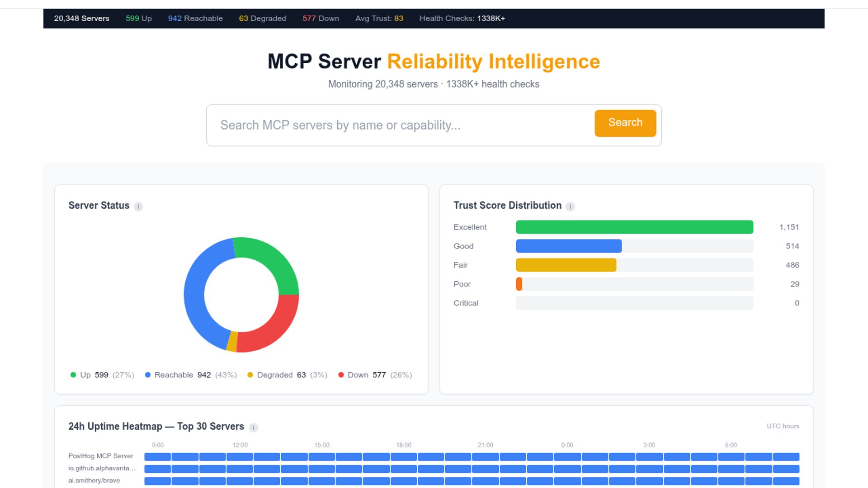
Task: Click blue Reachable legend dot
Action: (148, 375)
